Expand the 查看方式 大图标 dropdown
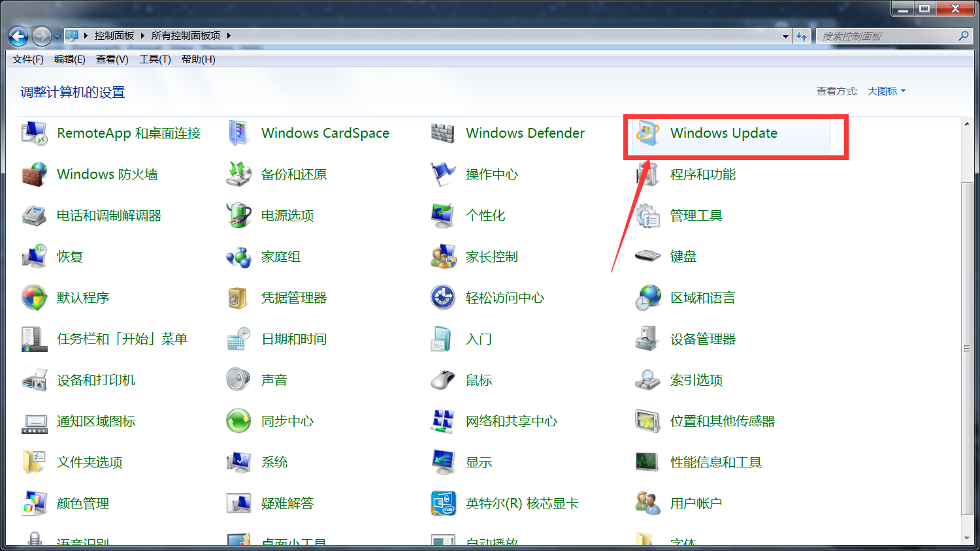The image size is (980, 551). coord(887,91)
